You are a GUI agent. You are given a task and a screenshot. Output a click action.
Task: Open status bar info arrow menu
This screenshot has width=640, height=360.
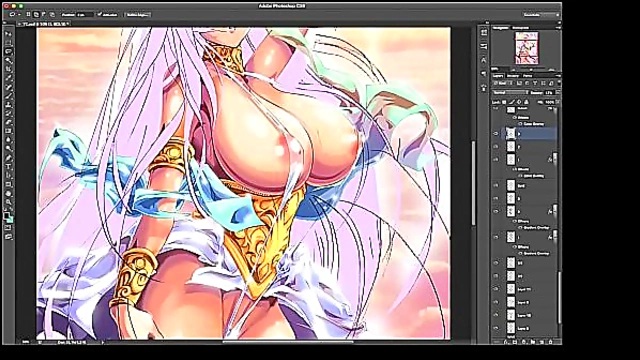point(102,342)
